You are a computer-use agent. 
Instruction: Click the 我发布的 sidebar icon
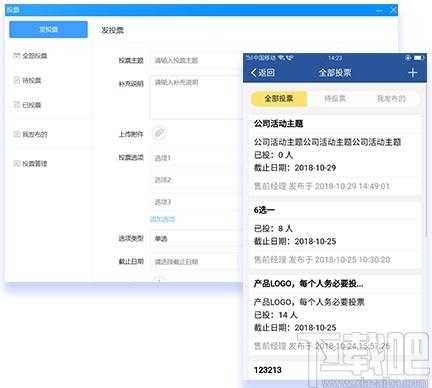16,134
